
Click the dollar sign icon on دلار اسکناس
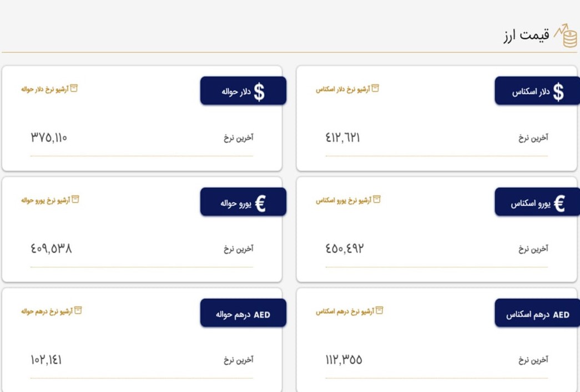[x=558, y=92]
